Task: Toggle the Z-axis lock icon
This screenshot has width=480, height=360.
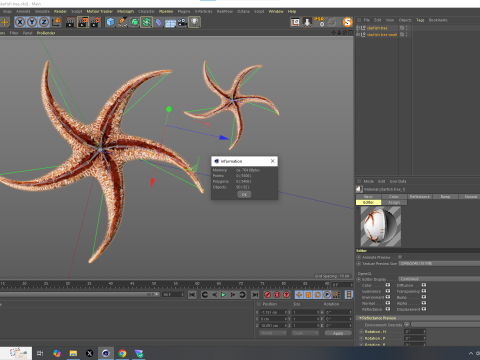Action: 44,22
